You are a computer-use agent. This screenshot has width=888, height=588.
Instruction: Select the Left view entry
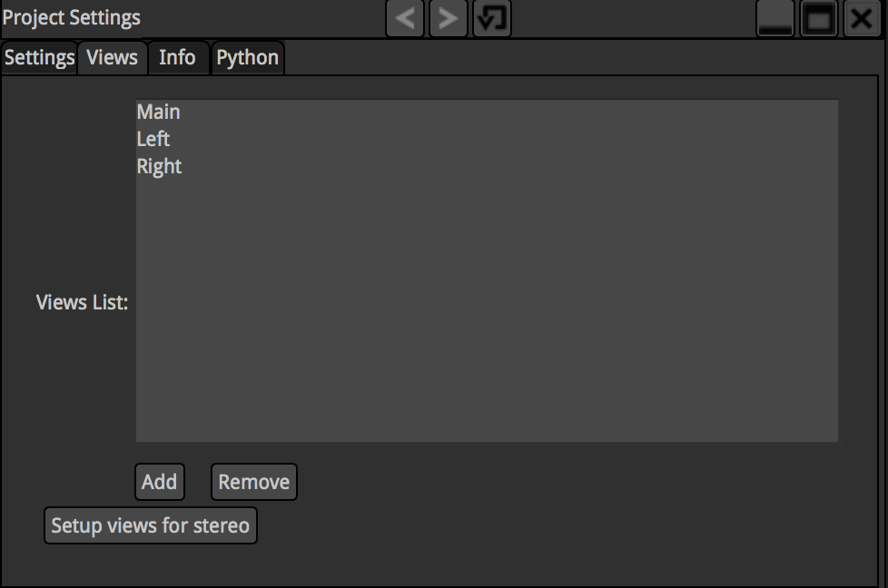pyautogui.click(x=153, y=139)
